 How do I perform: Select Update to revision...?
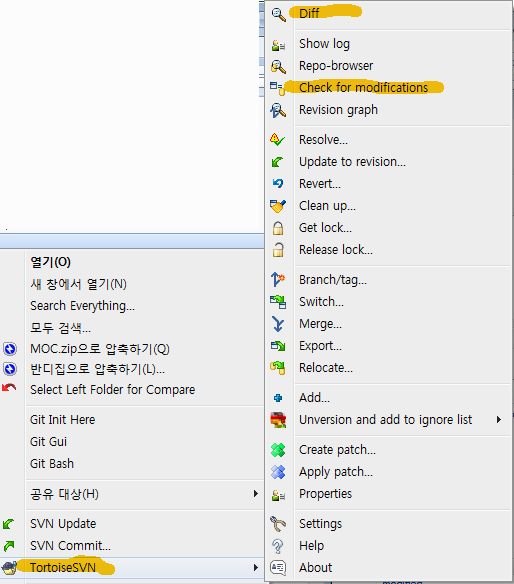coord(352,162)
